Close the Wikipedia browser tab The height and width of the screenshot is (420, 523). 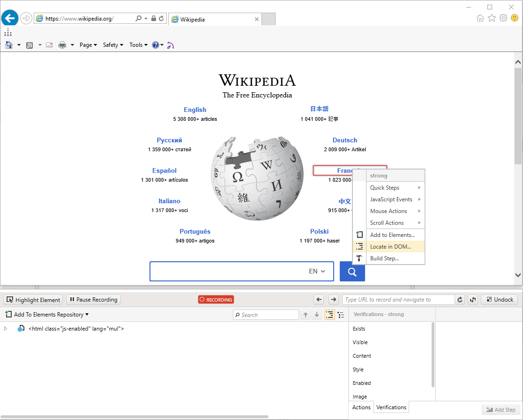256,19
